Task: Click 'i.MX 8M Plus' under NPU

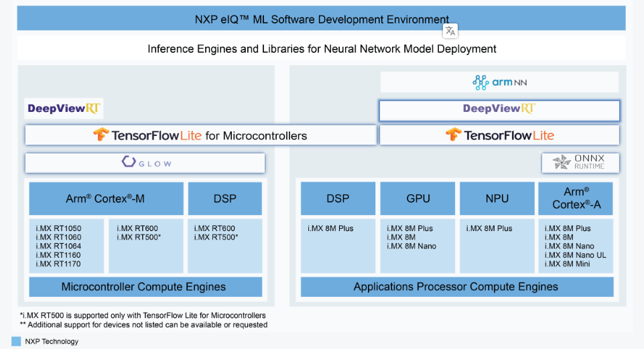Action: tap(489, 228)
